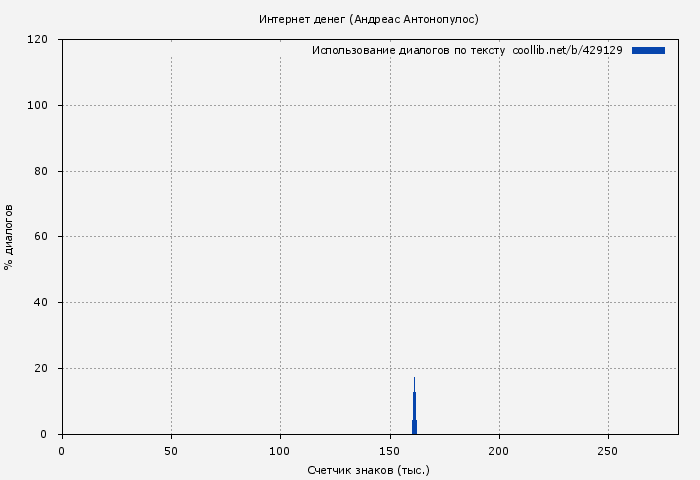Click the 100 tick on the vertical axis

click(x=39, y=106)
